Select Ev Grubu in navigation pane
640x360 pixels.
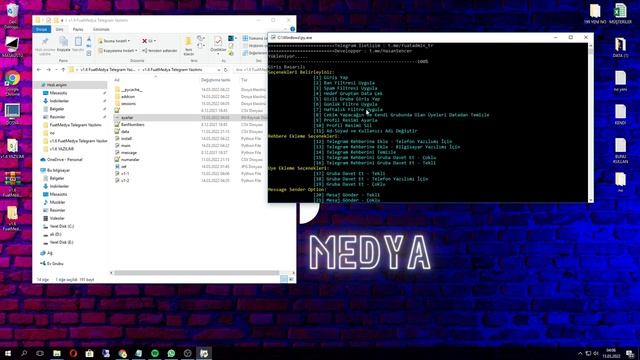(55, 264)
